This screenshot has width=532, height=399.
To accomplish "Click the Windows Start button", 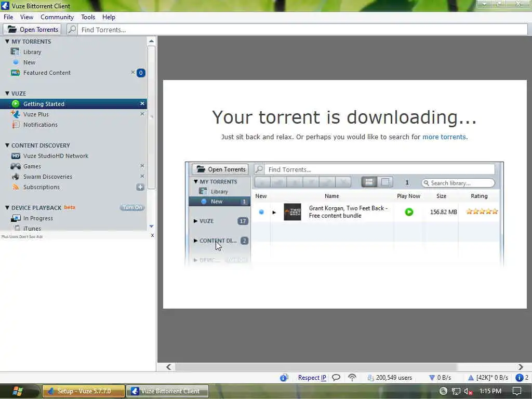I will [18, 391].
